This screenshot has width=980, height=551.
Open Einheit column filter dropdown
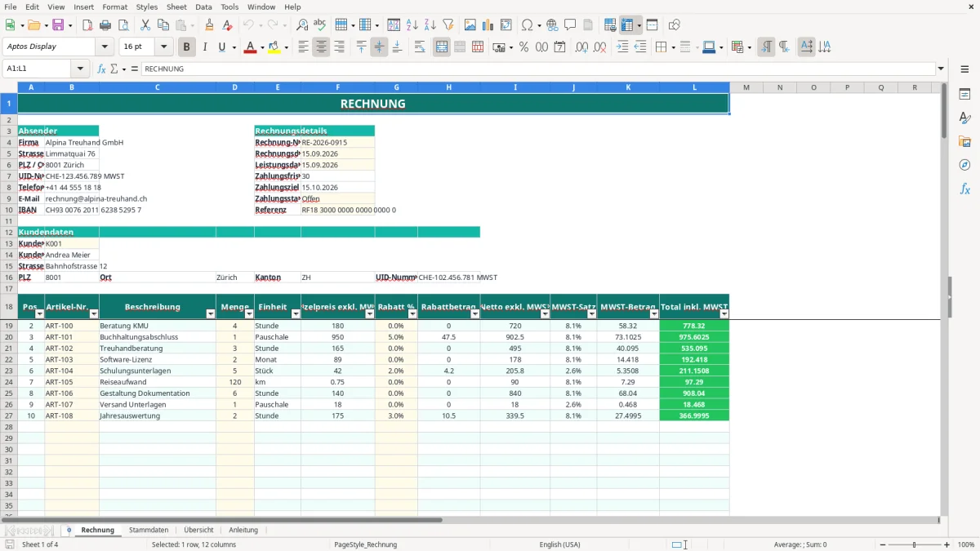296,313
